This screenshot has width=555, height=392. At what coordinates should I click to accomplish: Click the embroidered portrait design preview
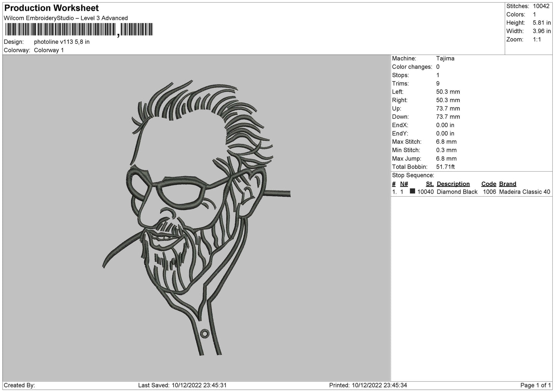click(x=196, y=218)
